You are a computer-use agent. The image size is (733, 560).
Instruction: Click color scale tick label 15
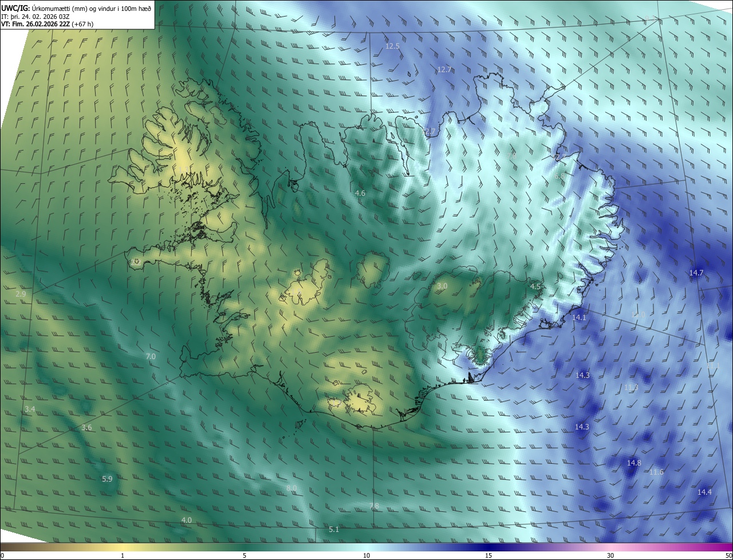(x=488, y=555)
